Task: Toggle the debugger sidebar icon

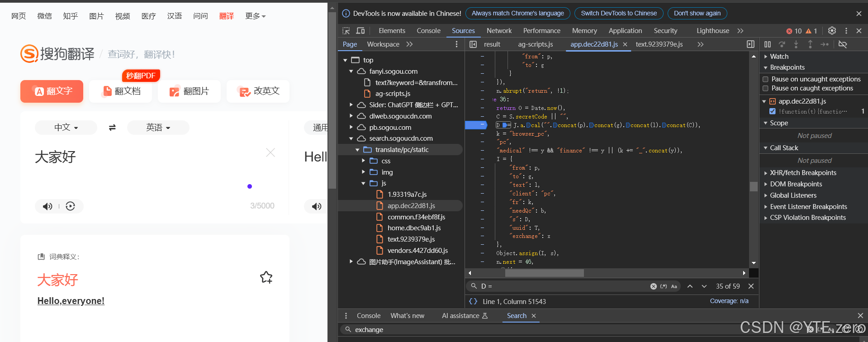Action: pyautogui.click(x=750, y=44)
